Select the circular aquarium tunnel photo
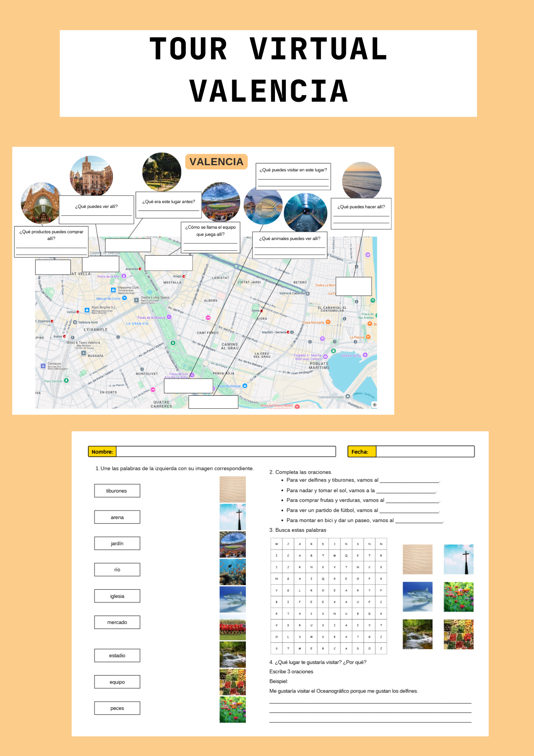Image resolution: width=534 pixels, height=756 pixels. click(x=306, y=212)
